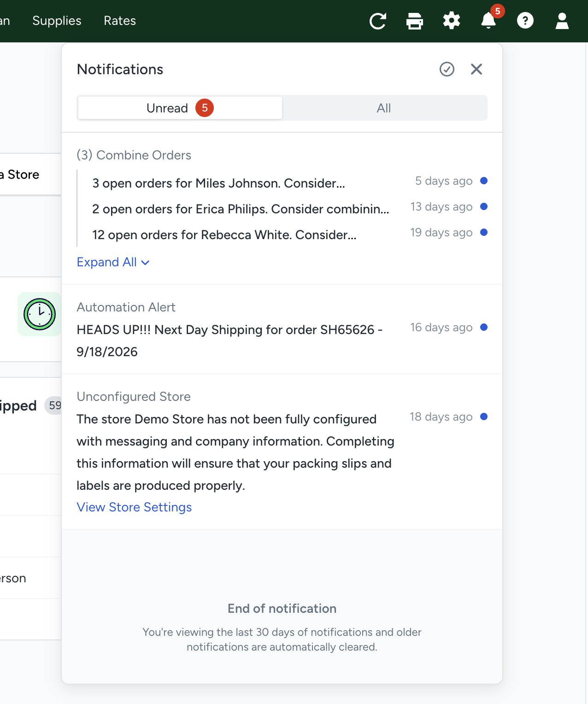
Task: Open the user account profile icon
Action: click(562, 21)
